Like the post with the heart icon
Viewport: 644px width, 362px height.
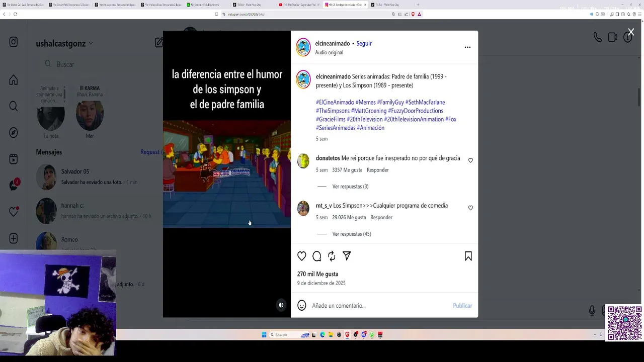click(x=302, y=256)
